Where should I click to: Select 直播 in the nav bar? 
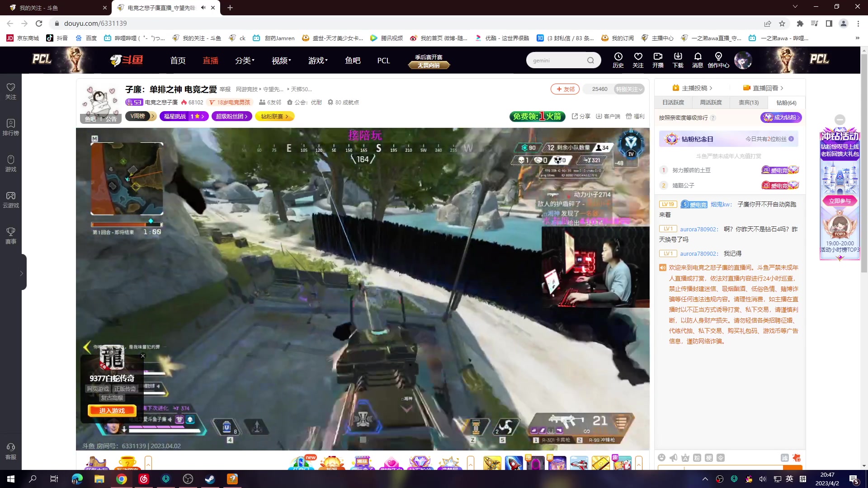click(x=210, y=61)
